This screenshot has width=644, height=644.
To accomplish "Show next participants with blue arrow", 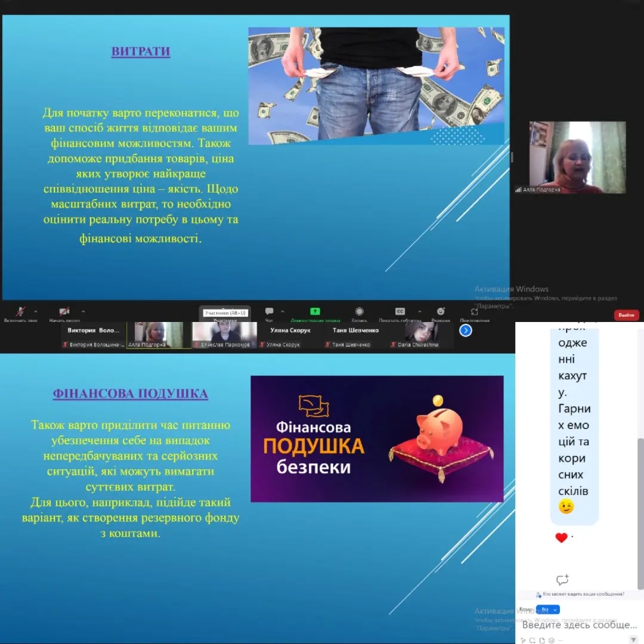I will coord(466,330).
